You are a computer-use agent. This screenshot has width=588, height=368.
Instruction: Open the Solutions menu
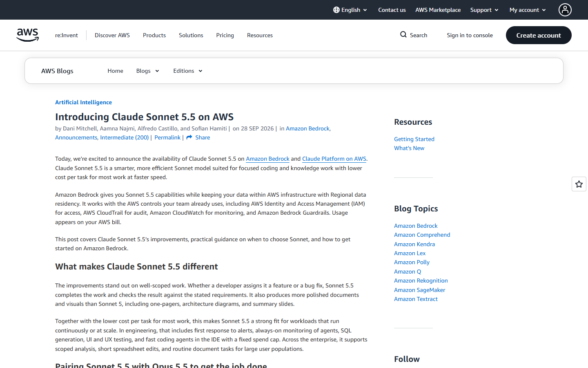tap(191, 35)
